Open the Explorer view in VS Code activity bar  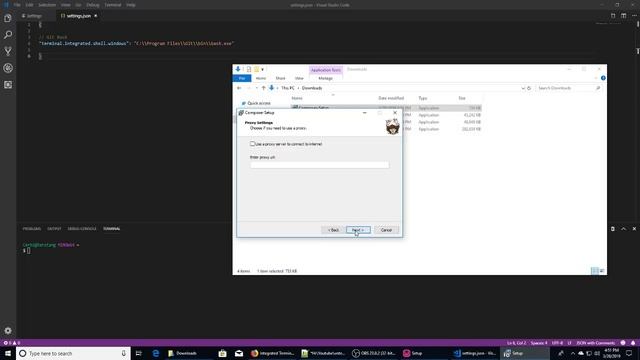coord(8,18)
